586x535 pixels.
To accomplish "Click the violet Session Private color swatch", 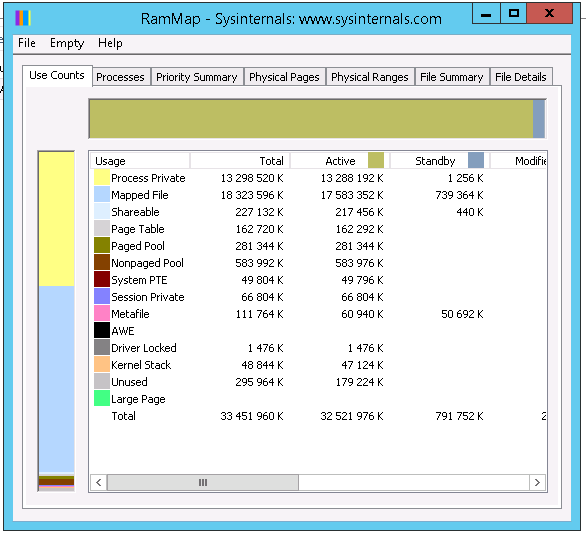I will point(102,297).
